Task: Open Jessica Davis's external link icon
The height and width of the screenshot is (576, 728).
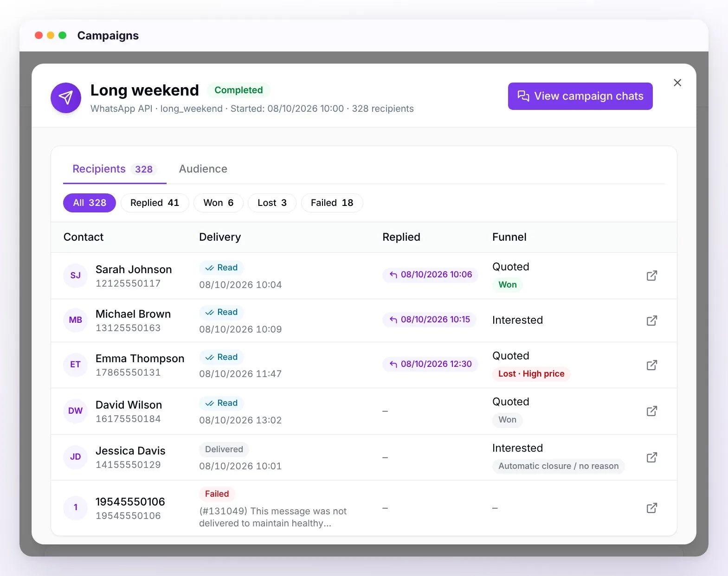Action: click(651, 457)
